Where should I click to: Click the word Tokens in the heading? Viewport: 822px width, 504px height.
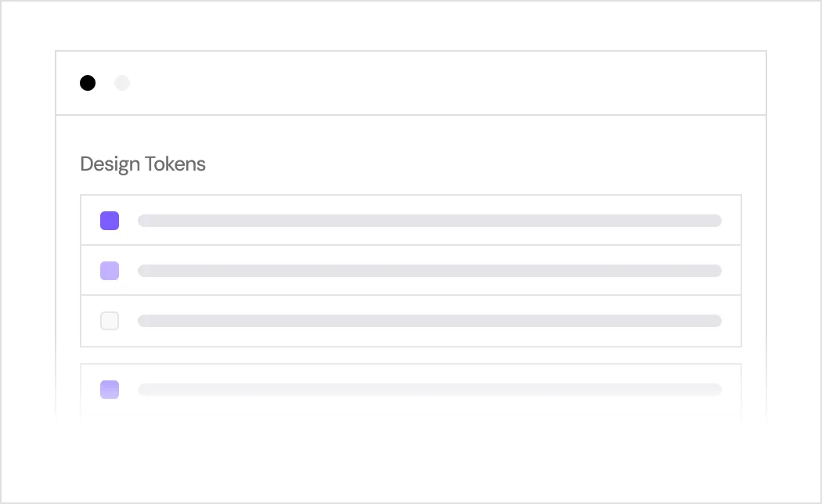pos(175,164)
